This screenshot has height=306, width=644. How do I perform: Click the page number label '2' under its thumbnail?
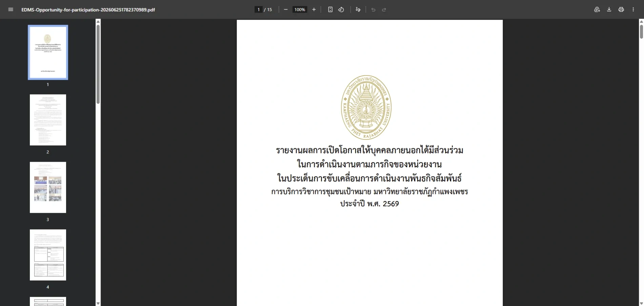(48, 152)
